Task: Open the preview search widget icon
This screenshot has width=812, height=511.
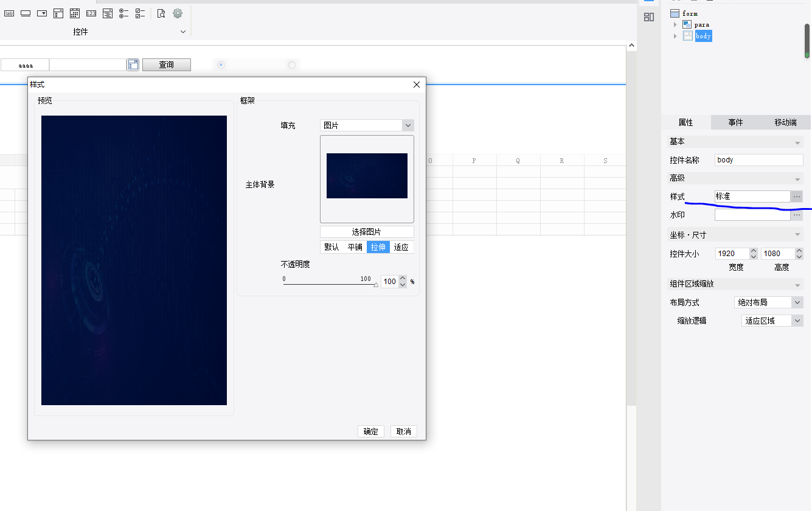Action: click(x=161, y=13)
